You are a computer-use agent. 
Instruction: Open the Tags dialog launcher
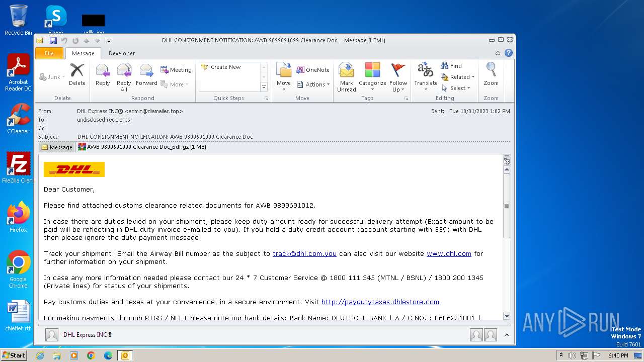tap(406, 99)
